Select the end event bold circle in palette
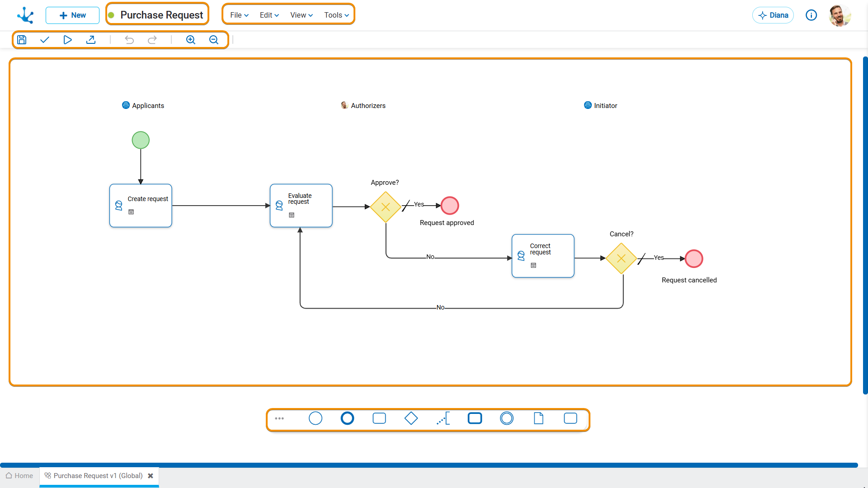868x488 pixels. point(347,418)
